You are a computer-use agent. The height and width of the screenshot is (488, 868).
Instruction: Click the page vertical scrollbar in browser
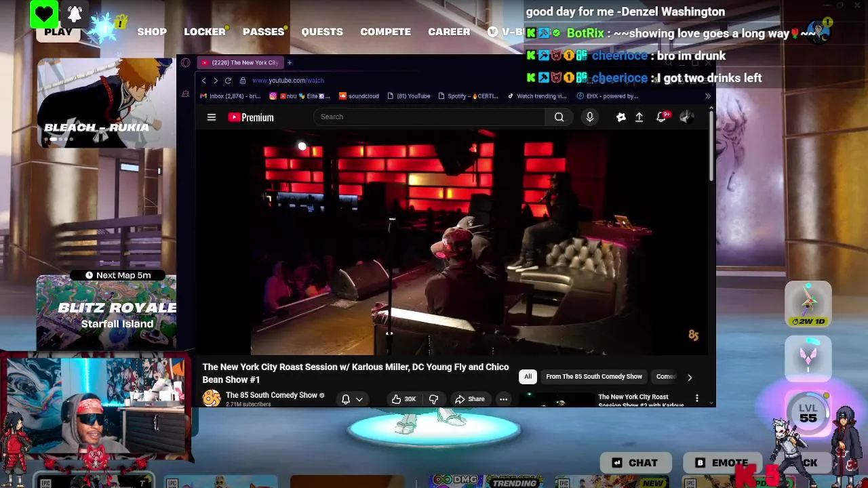(x=711, y=146)
